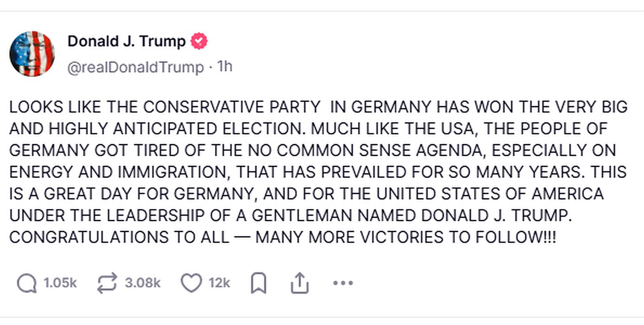This screenshot has height=325, width=644.
Task: Like the post with the heart icon
Action: click(191, 283)
